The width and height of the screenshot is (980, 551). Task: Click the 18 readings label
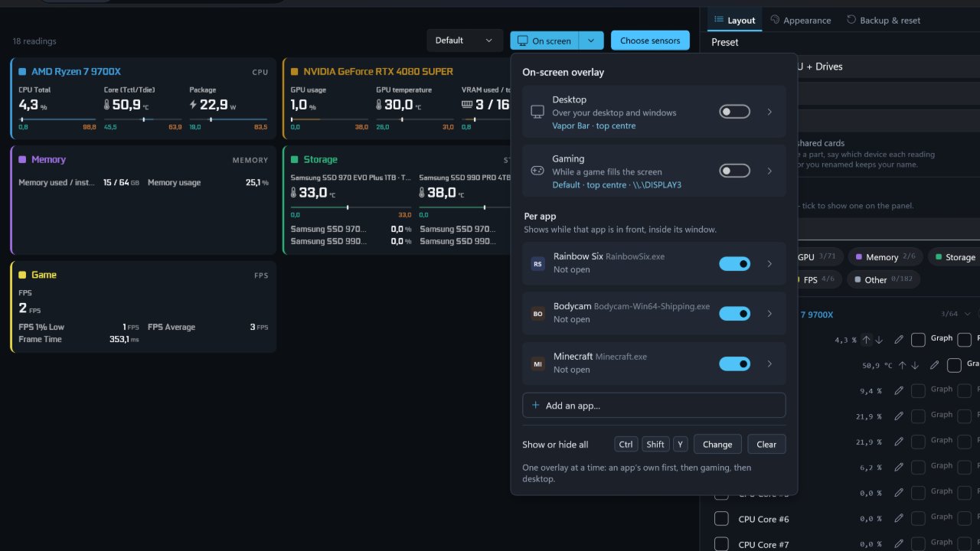click(34, 41)
